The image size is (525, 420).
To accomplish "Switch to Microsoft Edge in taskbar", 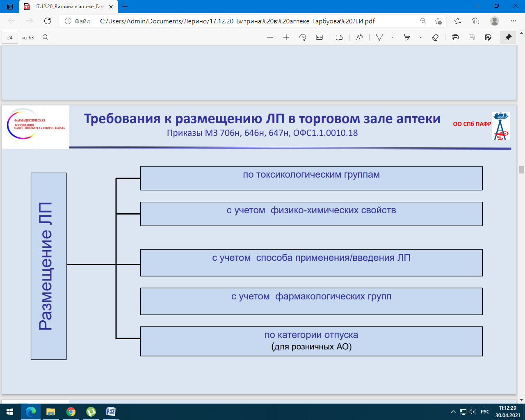I will point(31,412).
